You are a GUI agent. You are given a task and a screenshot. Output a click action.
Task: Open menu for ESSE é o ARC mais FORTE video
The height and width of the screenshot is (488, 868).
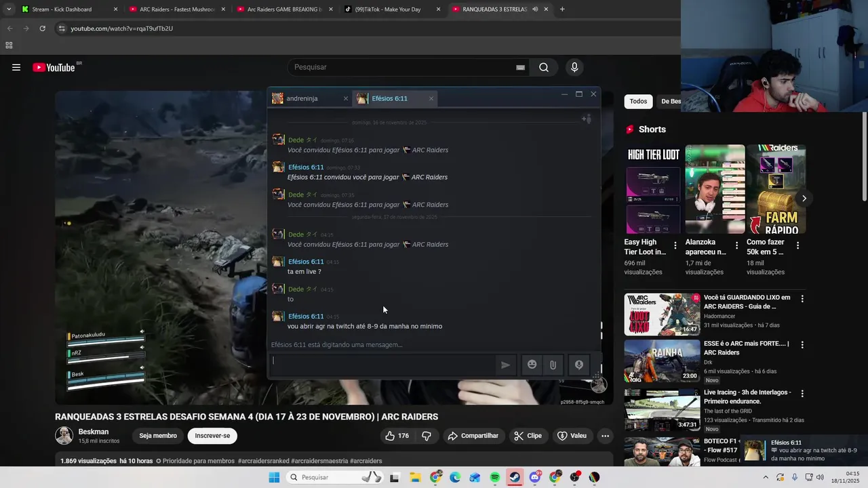pos(802,345)
